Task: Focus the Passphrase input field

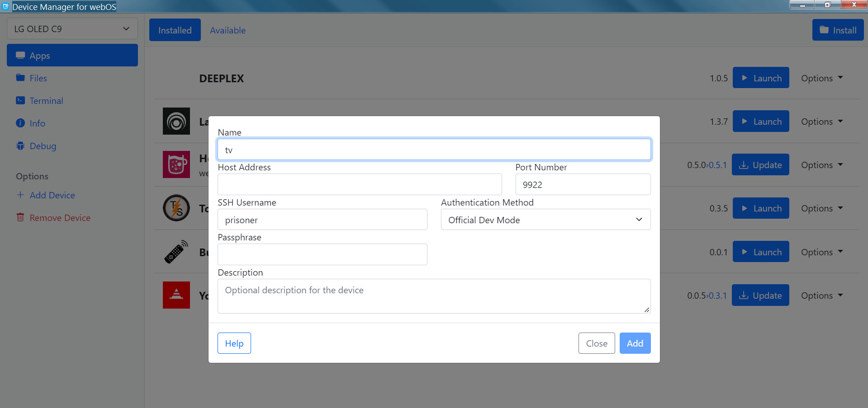Action: click(x=322, y=254)
